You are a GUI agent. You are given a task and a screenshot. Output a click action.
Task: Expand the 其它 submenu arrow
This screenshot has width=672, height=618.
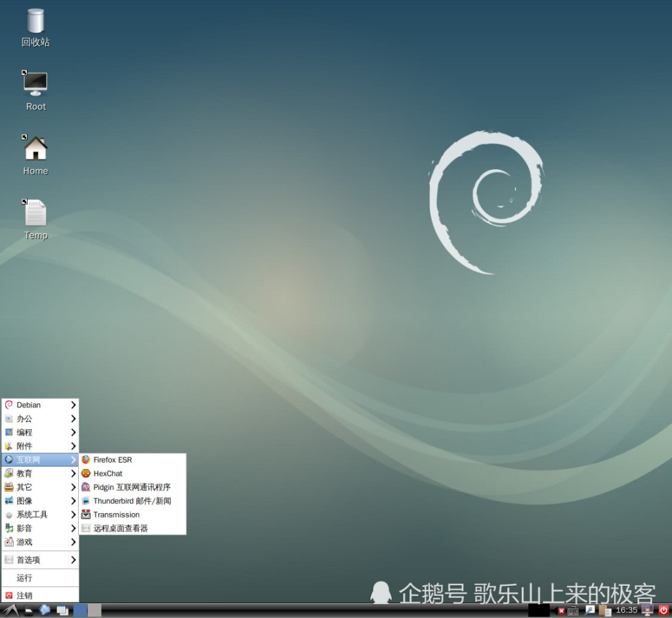tap(73, 487)
